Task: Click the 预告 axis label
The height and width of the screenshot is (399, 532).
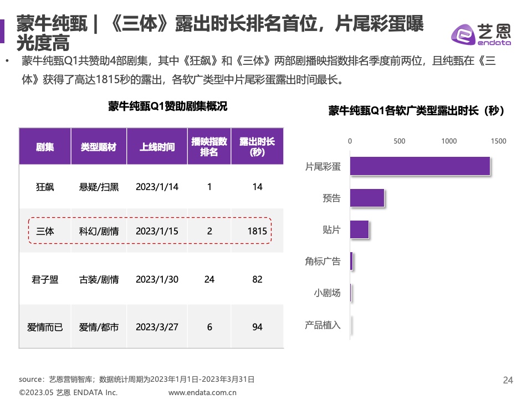Action: coord(331,198)
